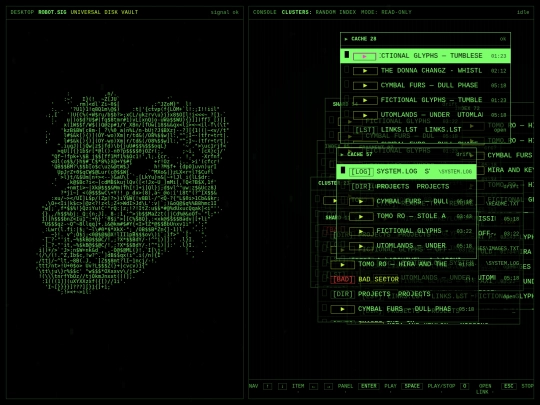This screenshot has width=540, height=405.
Task: Click the SPACE key button
Action: click(412, 386)
